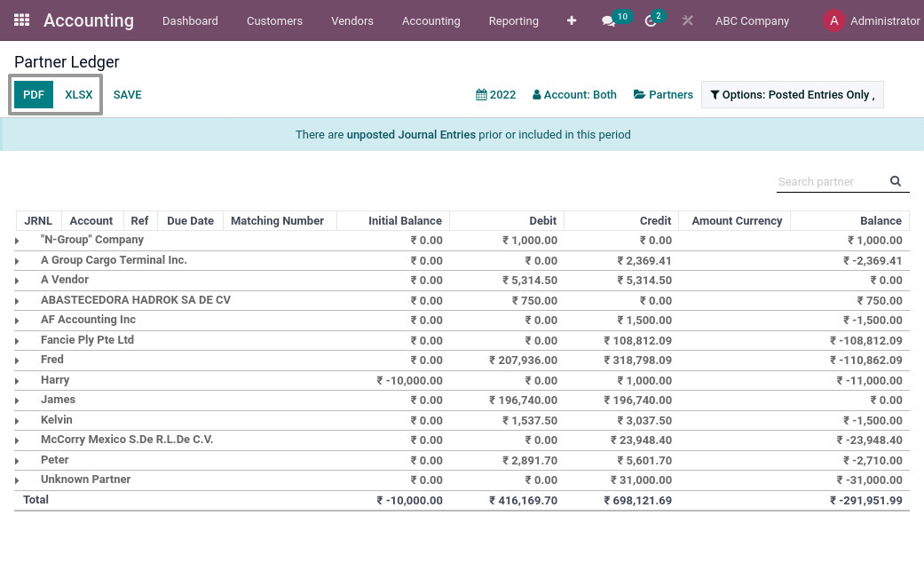The height and width of the screenshot is (579, 924).
Task: Click the SAVE button
Action: (127, 94)
